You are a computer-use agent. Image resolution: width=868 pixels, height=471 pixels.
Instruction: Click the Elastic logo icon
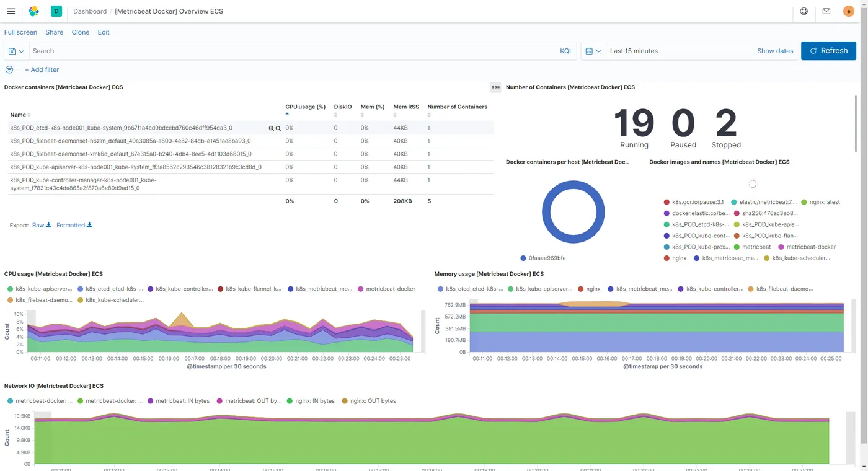(33, 11)
